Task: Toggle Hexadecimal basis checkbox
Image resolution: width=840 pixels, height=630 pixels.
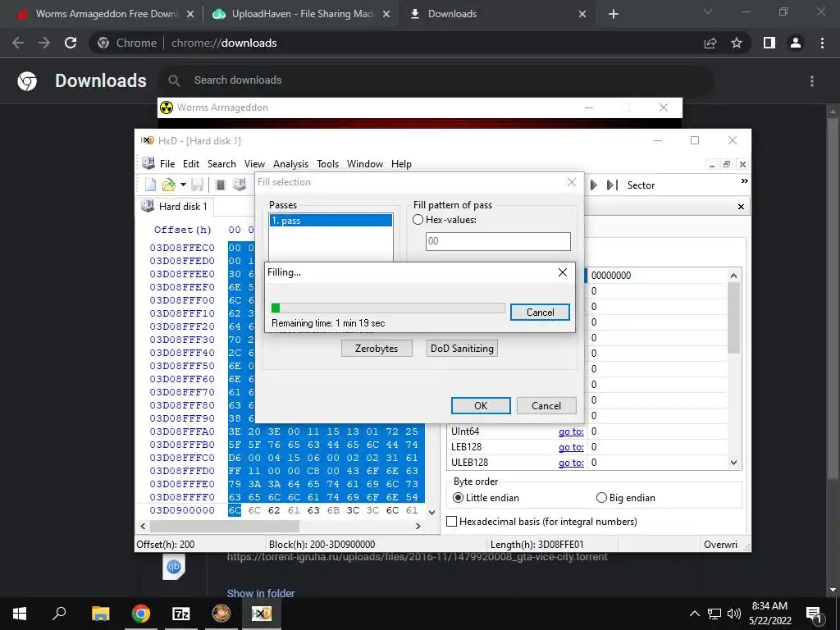Action: [x=452, y=521]
